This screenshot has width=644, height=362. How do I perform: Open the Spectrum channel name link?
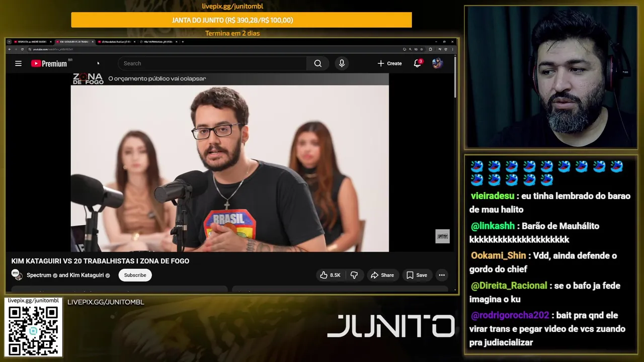[x=39, y=275]
